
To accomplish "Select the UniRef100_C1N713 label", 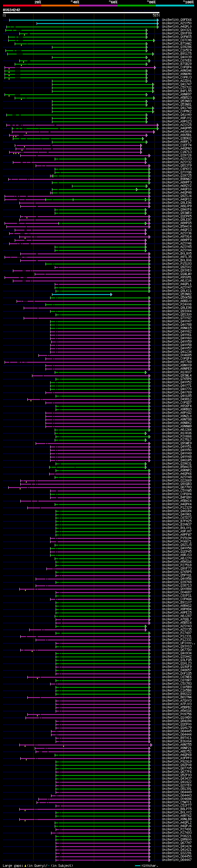I will click(x=176, y=152).
